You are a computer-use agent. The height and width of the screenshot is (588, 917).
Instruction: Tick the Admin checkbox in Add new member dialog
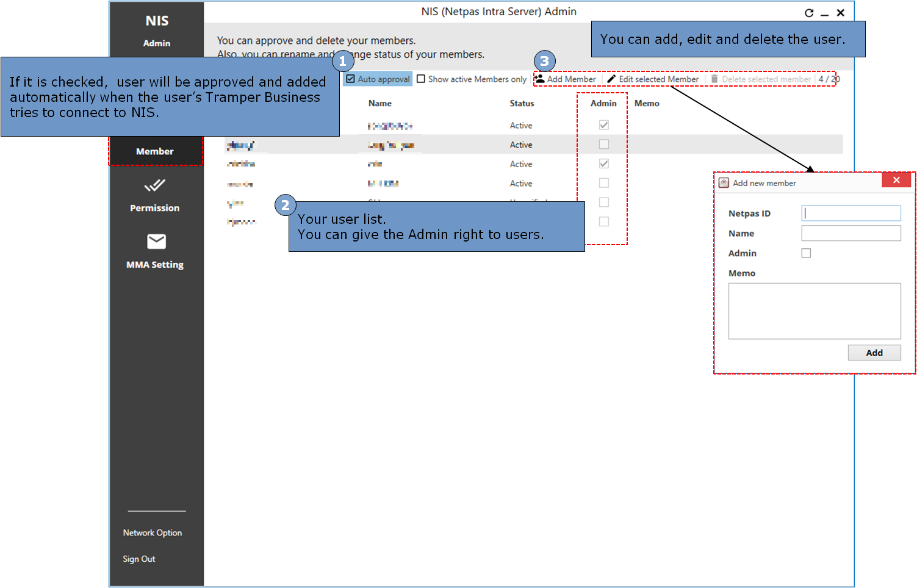pos(806,253)
